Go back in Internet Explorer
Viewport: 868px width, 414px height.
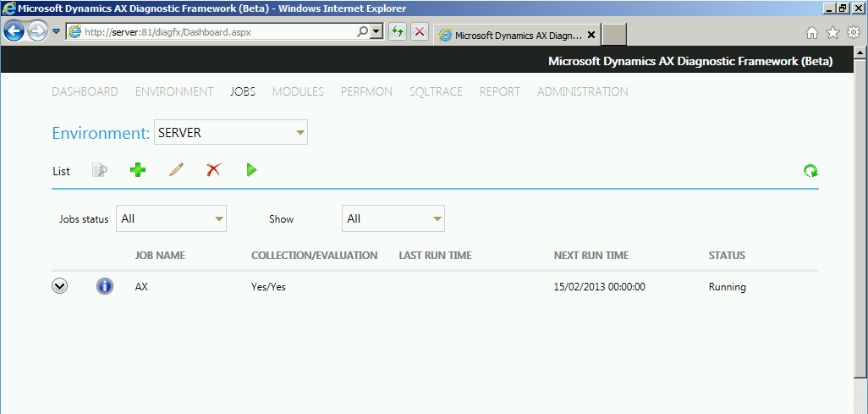click(x=14, y=31)
